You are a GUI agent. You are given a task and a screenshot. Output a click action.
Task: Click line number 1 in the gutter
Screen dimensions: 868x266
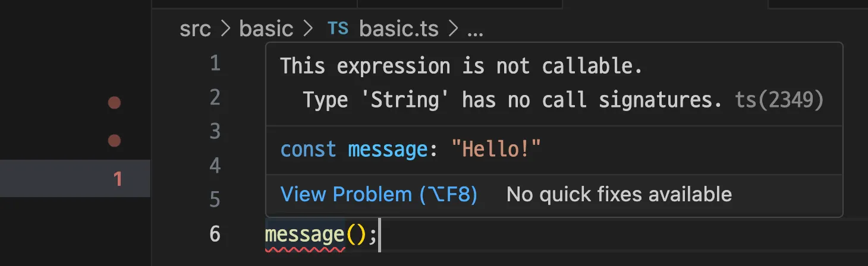[x=215, y=64]
